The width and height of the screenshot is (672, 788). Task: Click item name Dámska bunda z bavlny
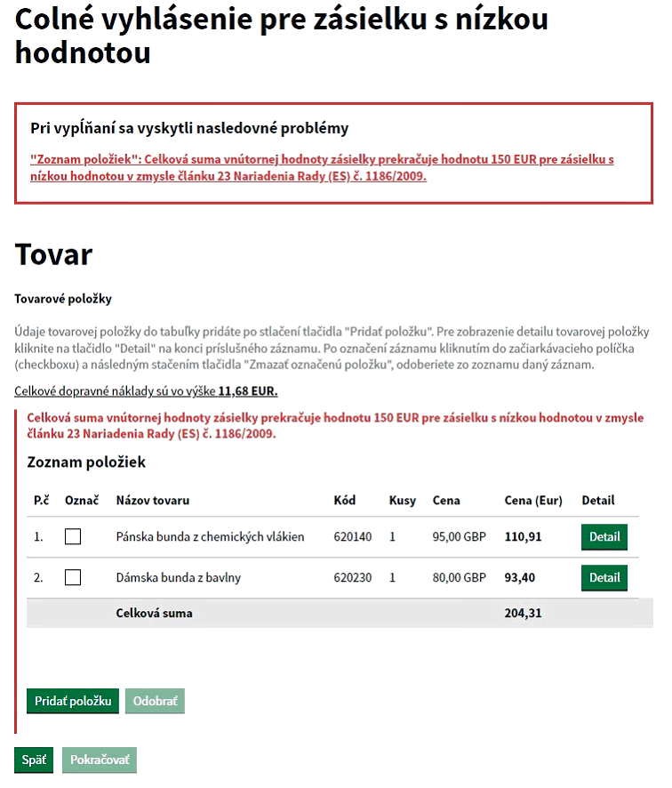179,577
